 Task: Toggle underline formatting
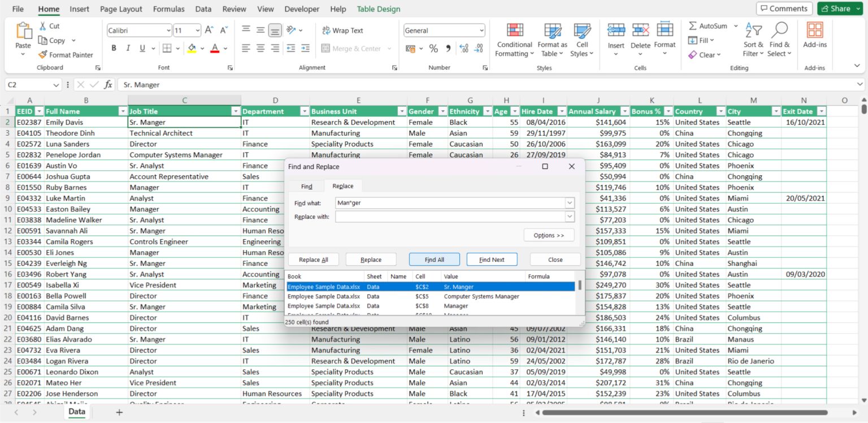142,48
